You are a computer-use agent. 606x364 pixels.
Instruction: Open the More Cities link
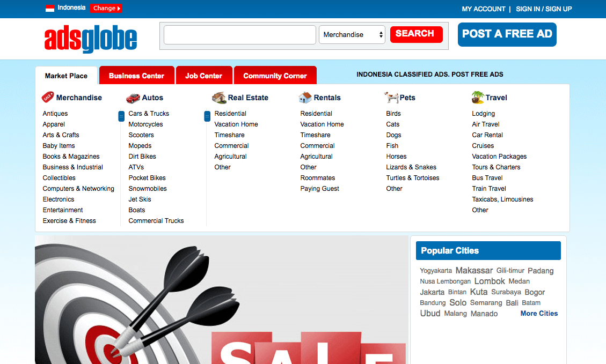(x=538, y=313)
